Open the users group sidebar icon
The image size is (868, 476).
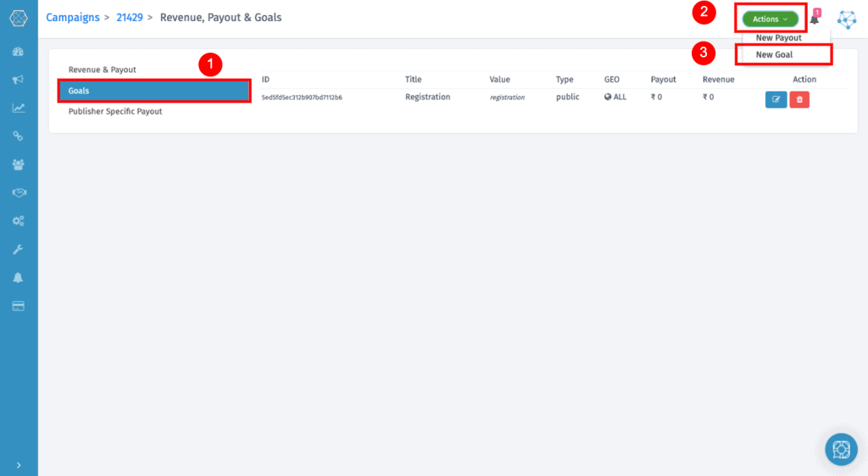click(x=18, y=164)
